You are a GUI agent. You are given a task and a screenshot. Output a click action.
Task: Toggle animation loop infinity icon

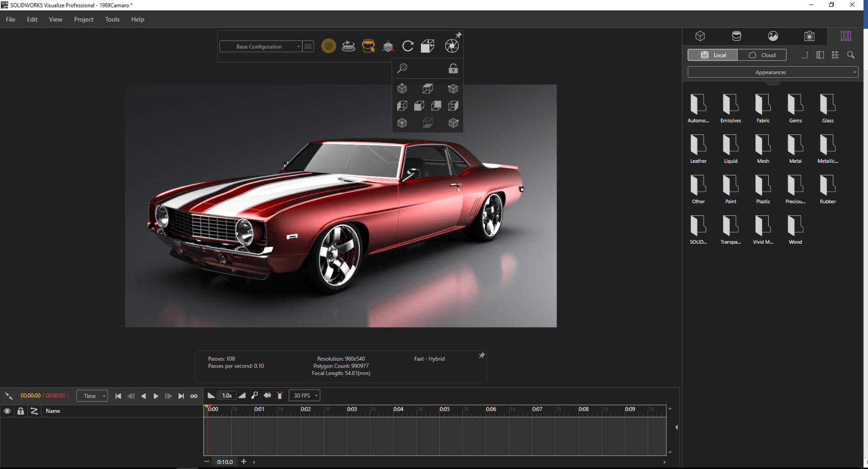194,396
